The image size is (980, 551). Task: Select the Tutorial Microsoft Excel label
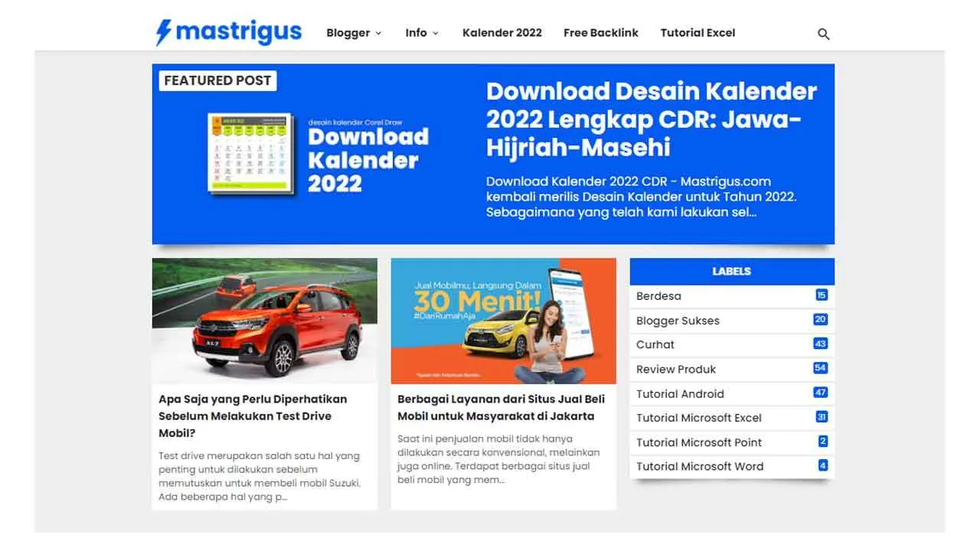point(699,418)
